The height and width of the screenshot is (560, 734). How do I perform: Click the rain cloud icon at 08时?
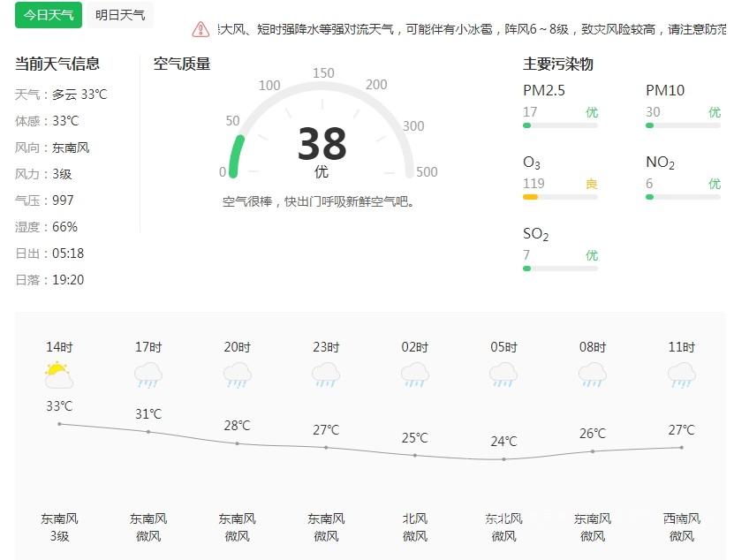click(x=592, y=376)
